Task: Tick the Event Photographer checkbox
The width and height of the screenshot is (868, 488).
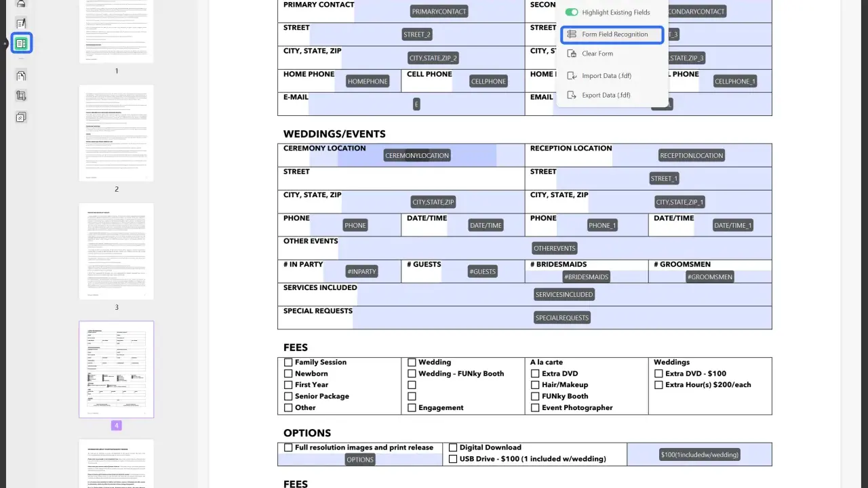Action: point(535,407)
